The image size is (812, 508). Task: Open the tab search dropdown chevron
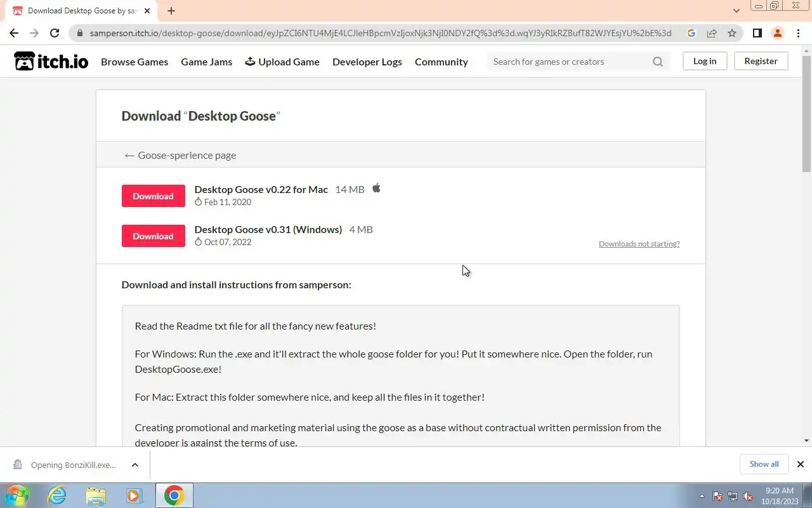coord(737,11)
